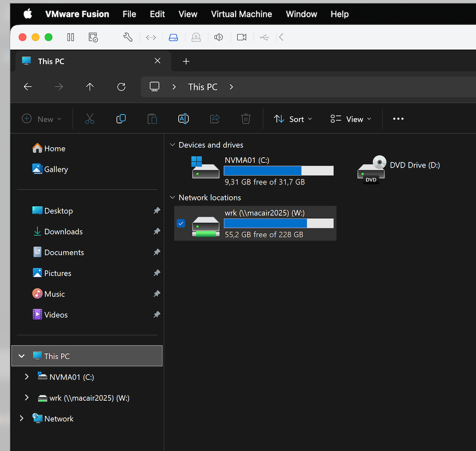
Task: Open the View menu in the menu bar
Action: coord(188,14)
